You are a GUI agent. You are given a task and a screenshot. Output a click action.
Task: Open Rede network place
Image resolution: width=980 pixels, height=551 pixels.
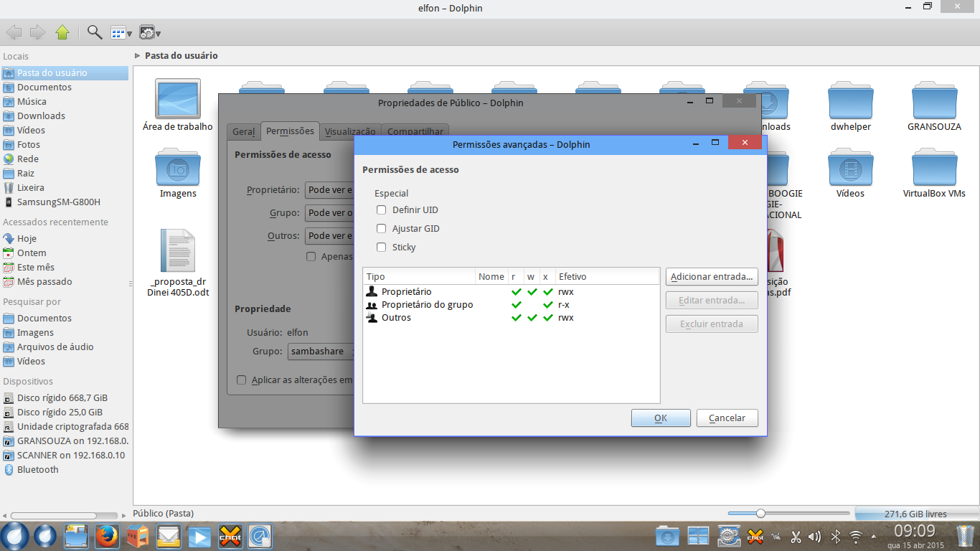[28, 159]
